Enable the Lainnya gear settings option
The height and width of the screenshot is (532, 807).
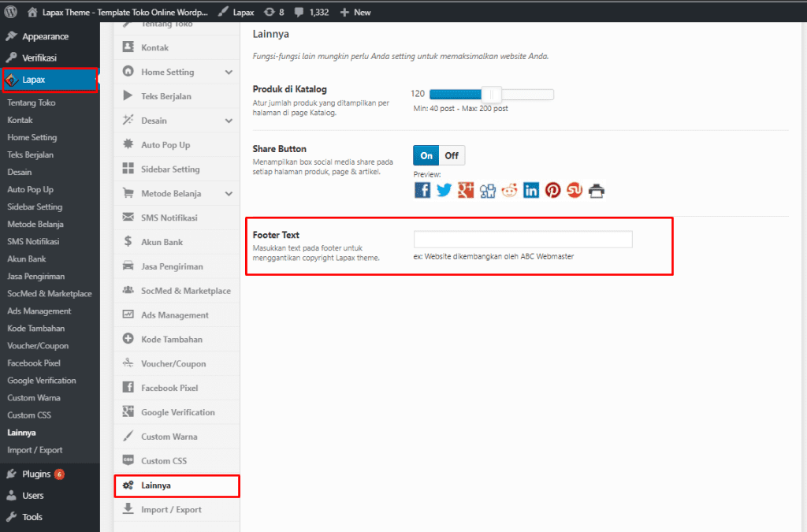point(128,485)
